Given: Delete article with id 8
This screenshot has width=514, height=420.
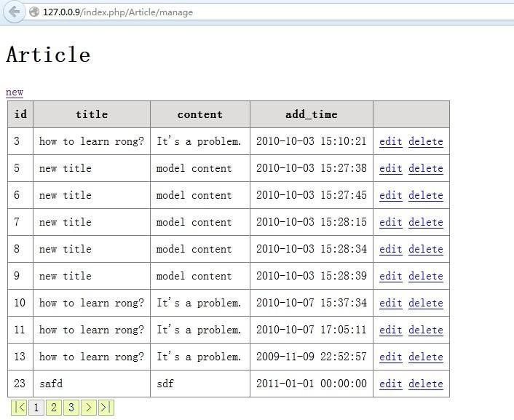Looking at the screenshot, I should click(426, 249).
